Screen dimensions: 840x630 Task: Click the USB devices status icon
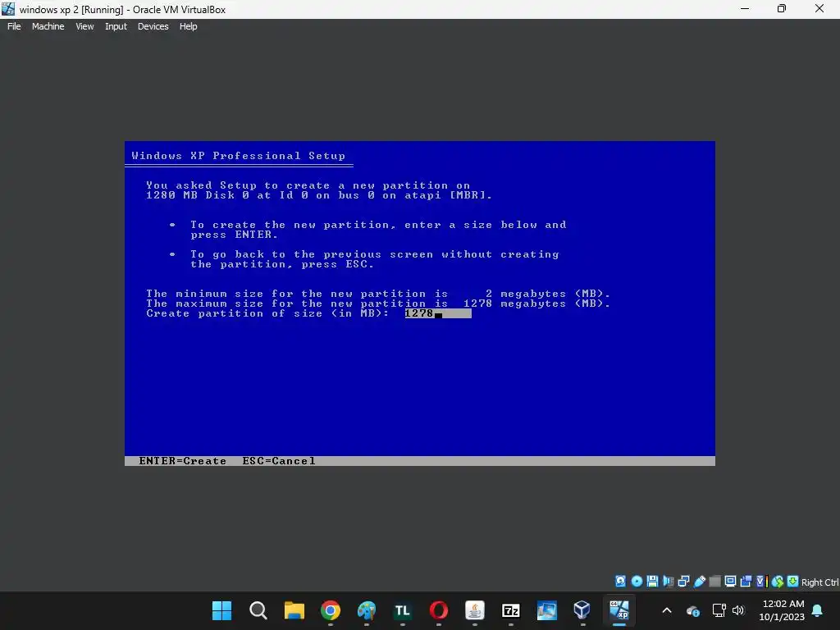coord(699,582)
